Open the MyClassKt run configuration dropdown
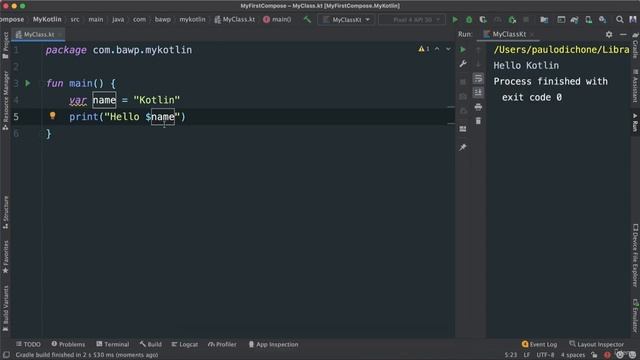Screen dimensions: 640x360 coord(346,20)
